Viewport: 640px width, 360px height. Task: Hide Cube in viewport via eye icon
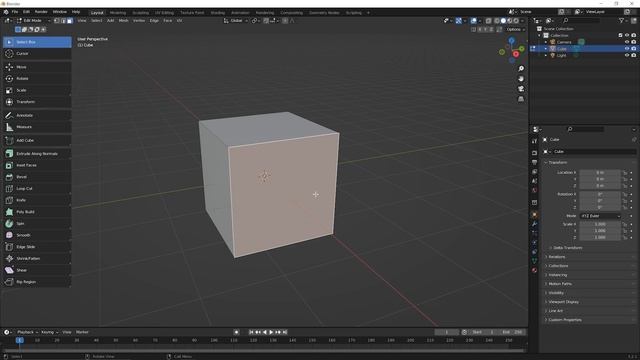(627, 49)
